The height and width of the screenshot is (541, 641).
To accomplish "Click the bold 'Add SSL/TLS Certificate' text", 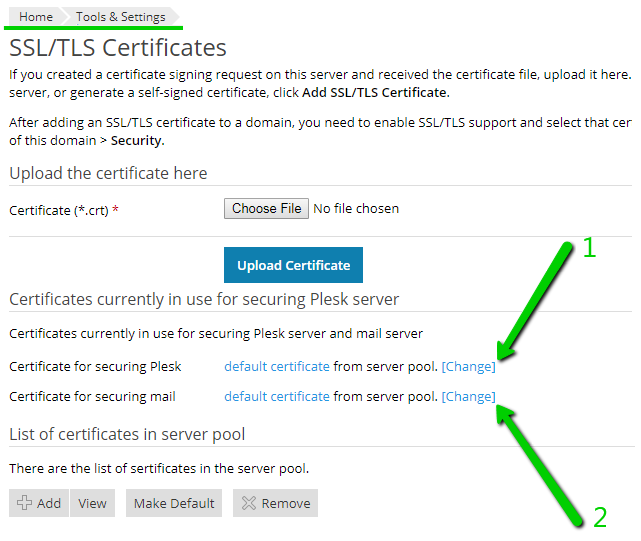I will coord(389,92).
